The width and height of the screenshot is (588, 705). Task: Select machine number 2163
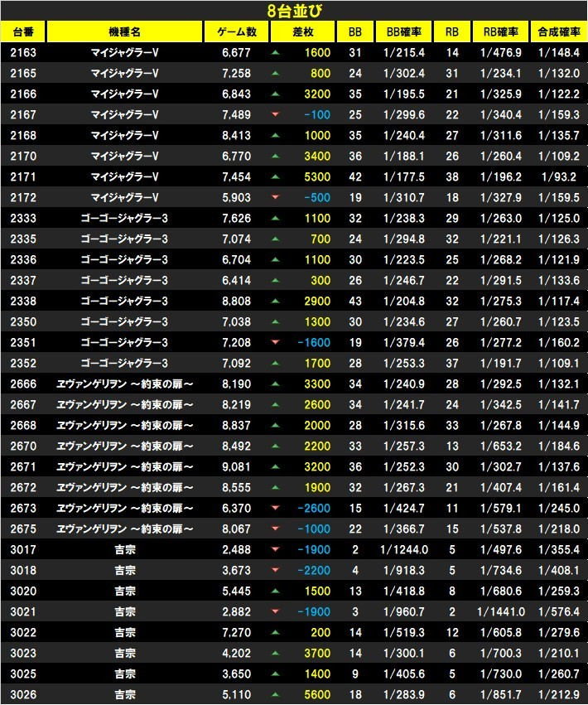[23, 52]
